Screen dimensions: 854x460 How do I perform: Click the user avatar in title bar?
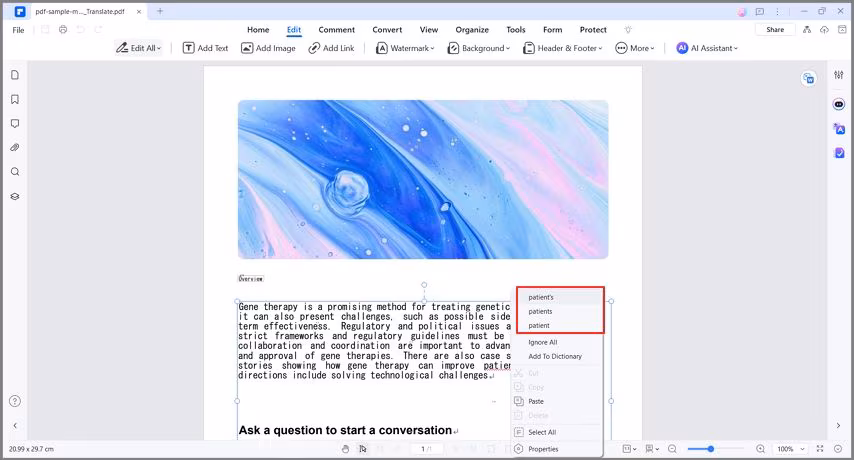pyautogui.click(x=742, y=12)
